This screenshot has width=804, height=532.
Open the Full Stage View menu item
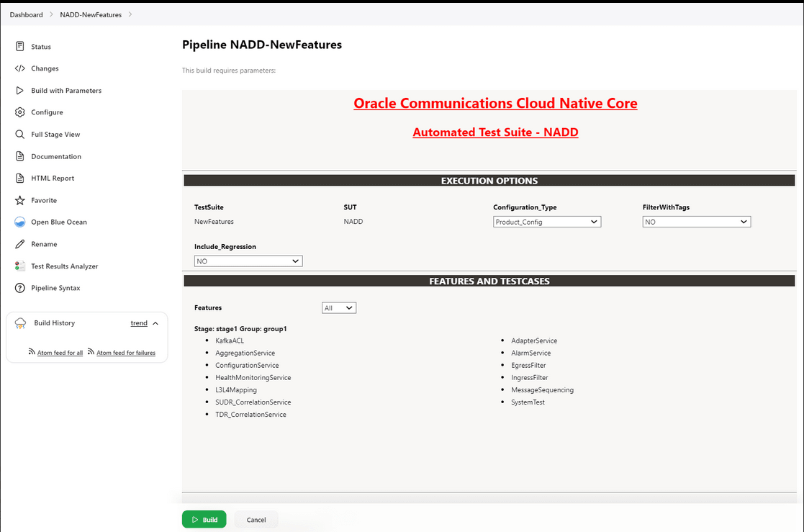coord(55,135)
